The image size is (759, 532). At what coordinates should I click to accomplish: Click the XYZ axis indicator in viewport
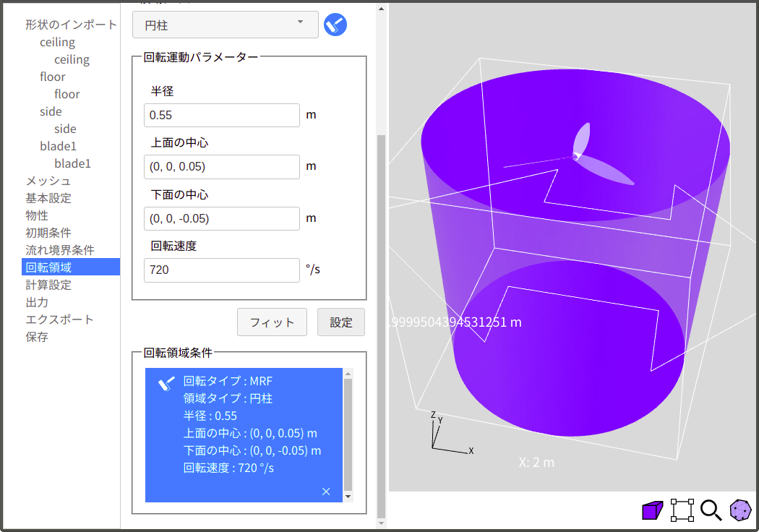click(445, 433)
